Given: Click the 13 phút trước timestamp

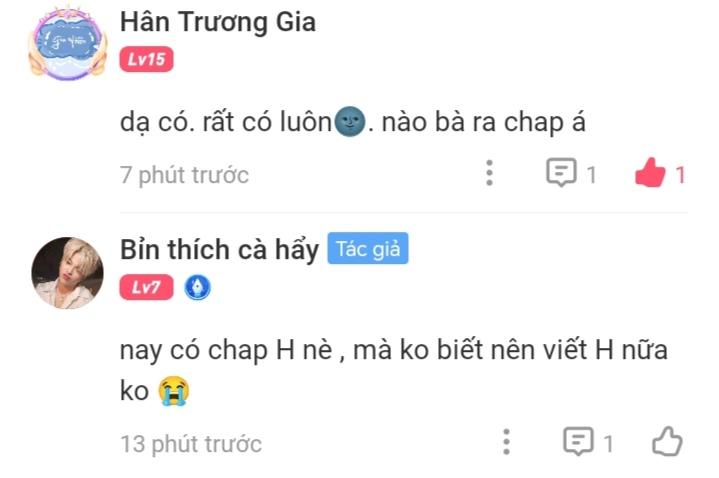Looking at the screenshot, I should pos(191,444).
